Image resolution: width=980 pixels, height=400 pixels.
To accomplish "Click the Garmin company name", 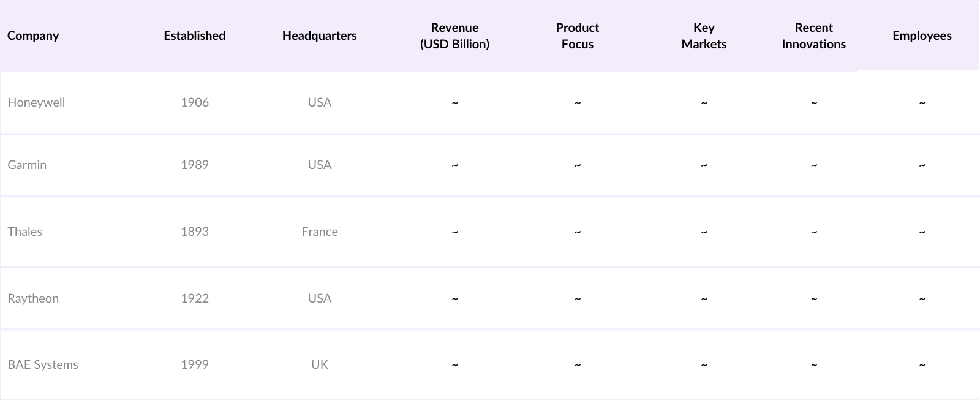I will [x=27, y=165].
